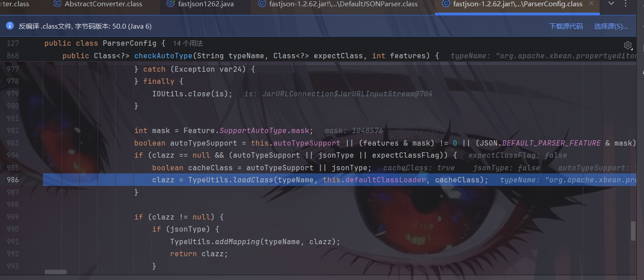Click the DefaultJSONParser.class tab class icon
Screen dimensions: 644x280
coord(262,4)
